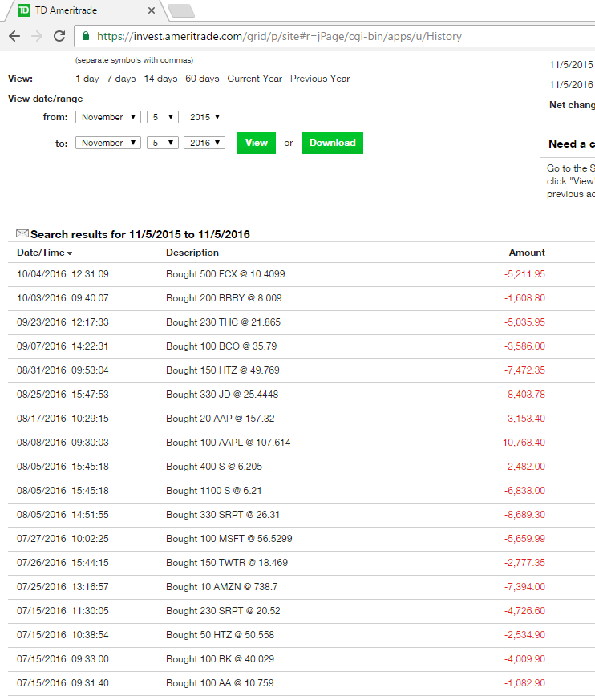This screenshot has height=700, width=595.
Task: Click the green padlock security icon
Action: [x=86, y=36]
